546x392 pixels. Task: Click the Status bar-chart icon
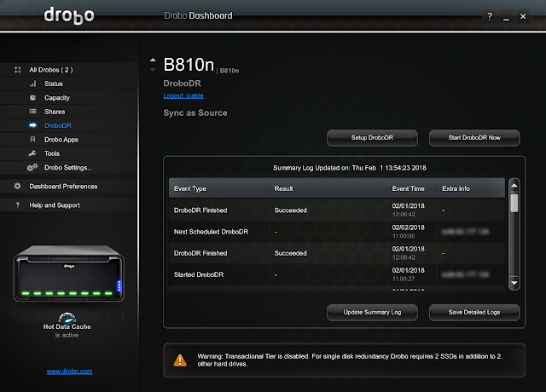click(32, 84)
